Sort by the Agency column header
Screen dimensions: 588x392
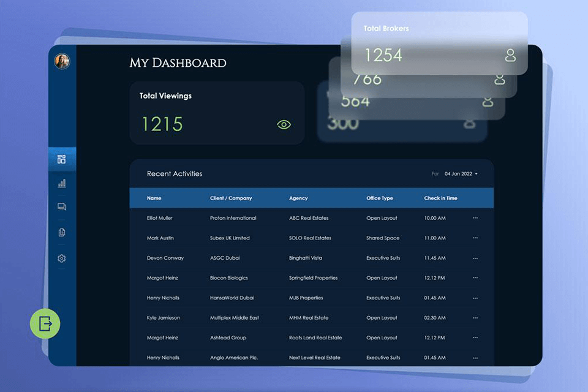tap(298, 198)
